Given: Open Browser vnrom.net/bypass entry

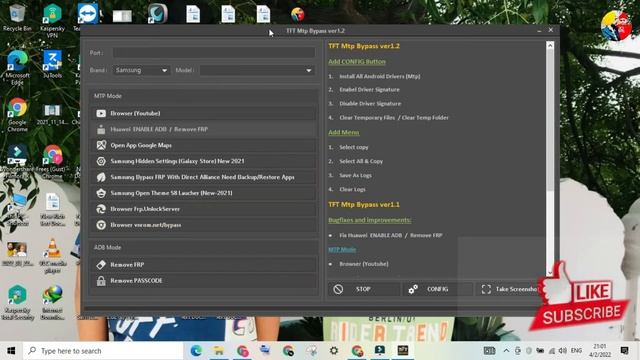Looking at the screenshot, I should coord(203,225).
